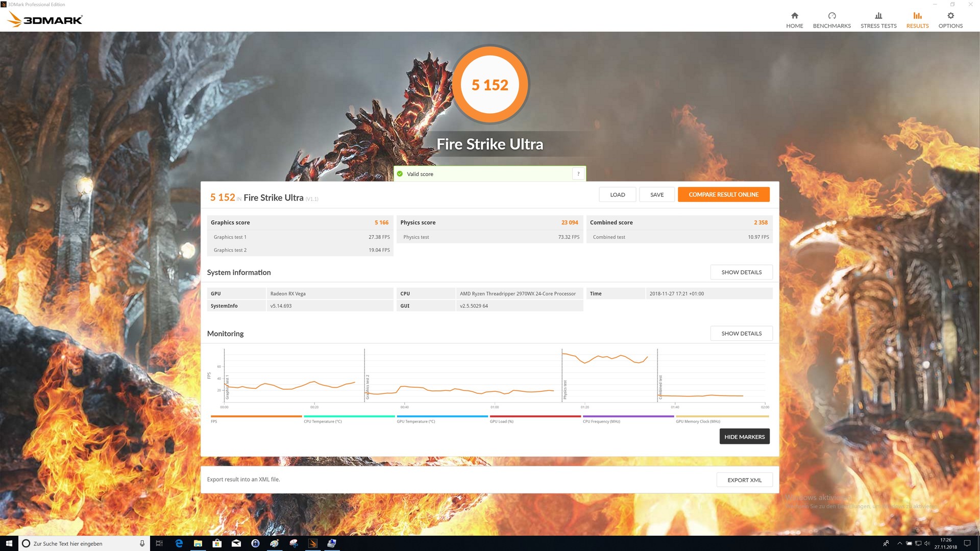The width and height of the screenshot is (980, 551).
Task: Click the Export XML button
Action: coord(744,480)
